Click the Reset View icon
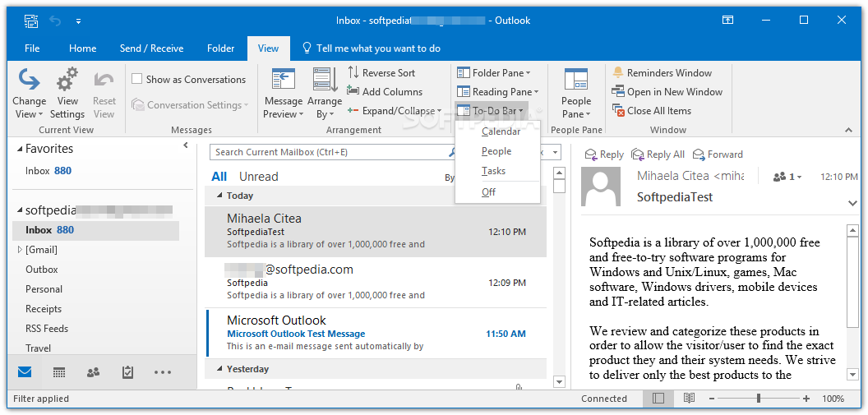 click(104, 81)
